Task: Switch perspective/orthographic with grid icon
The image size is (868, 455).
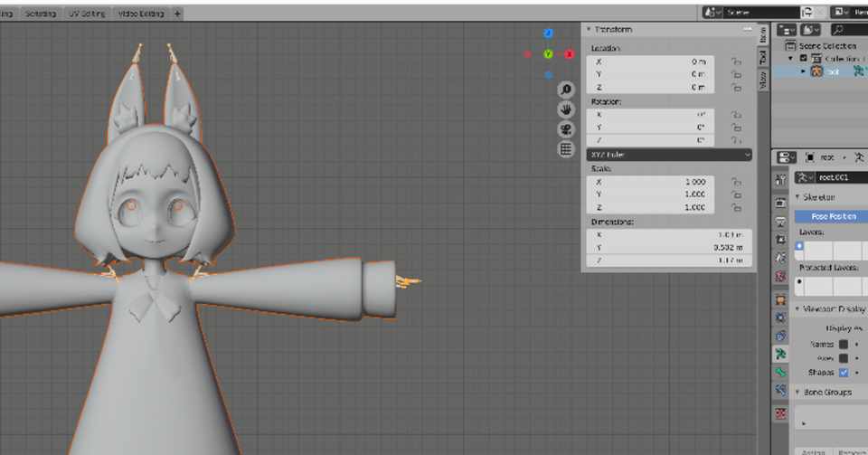Action: click(566, 149)
